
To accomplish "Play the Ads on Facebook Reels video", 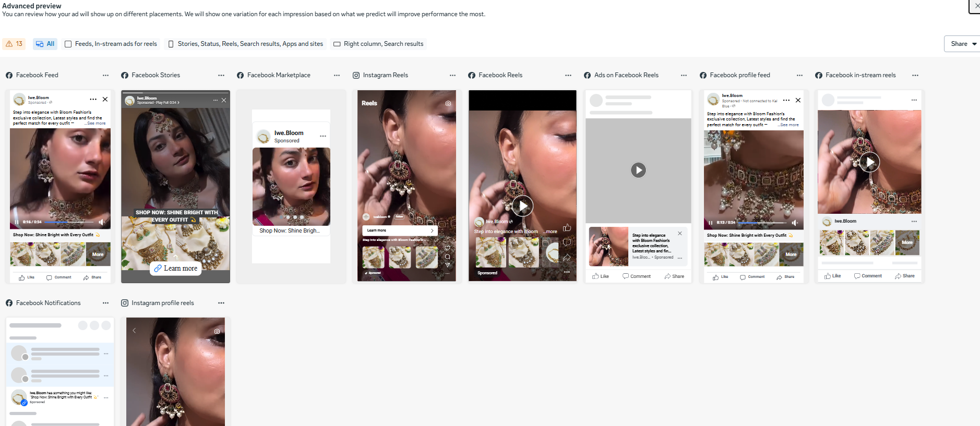I will tap(638, 170).
